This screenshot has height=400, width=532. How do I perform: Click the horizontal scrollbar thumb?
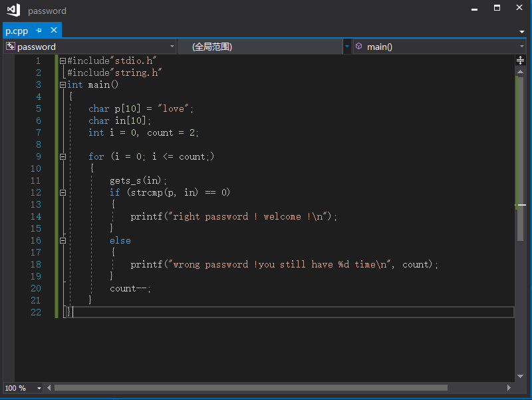coord(251,388)
